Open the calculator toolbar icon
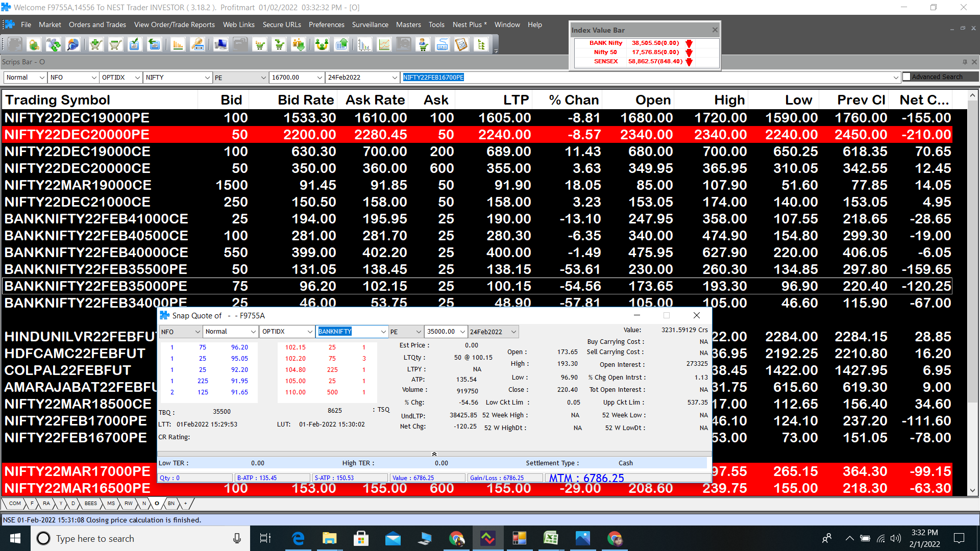The width and height of the screenshot is (980, 551). click(462, 45)
